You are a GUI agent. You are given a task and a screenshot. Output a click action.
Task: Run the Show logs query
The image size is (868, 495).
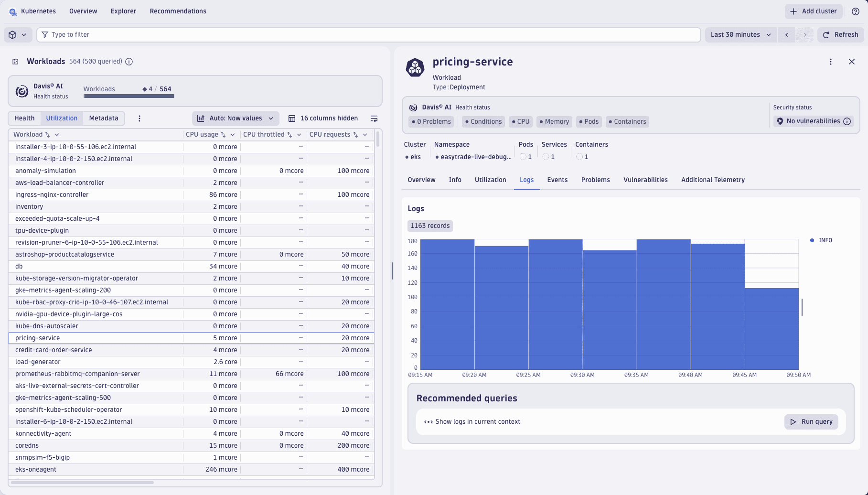coord(811,422)
